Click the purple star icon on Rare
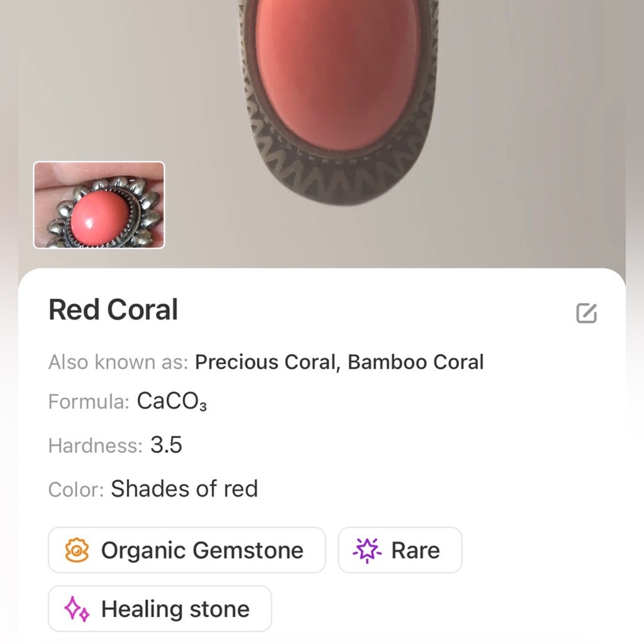 pos(367,550)
